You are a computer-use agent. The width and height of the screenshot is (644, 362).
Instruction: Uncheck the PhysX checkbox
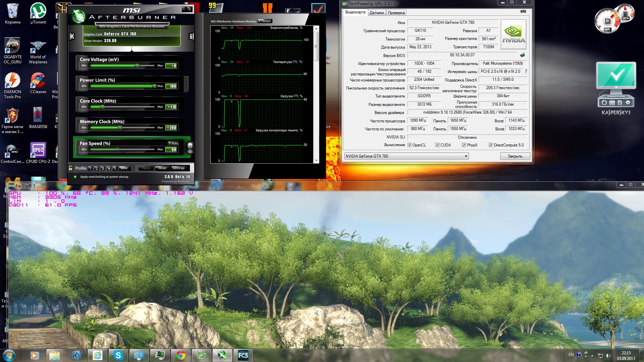[464, 145]
